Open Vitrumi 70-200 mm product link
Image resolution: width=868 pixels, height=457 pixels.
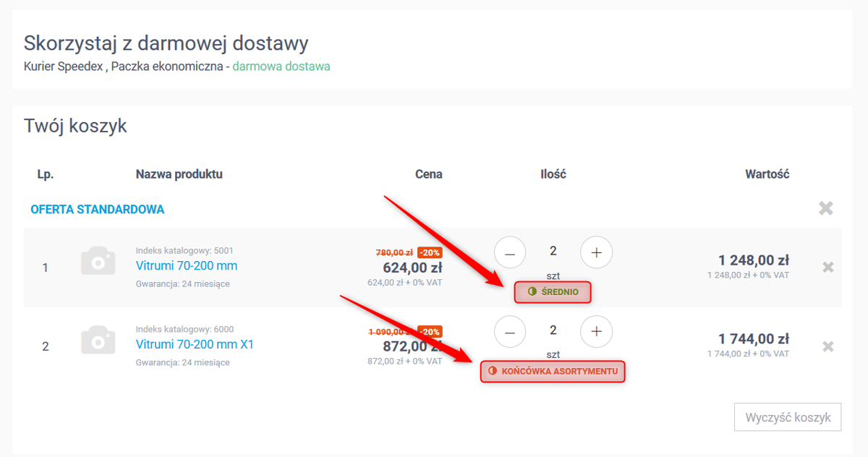click(x=187, y=265)
